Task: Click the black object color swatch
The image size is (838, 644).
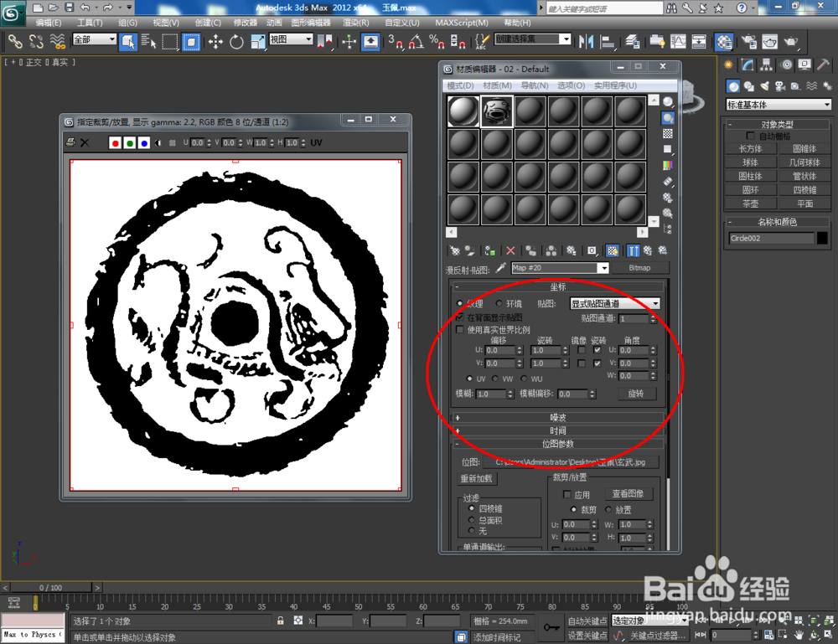Action: tap(823, 238)
